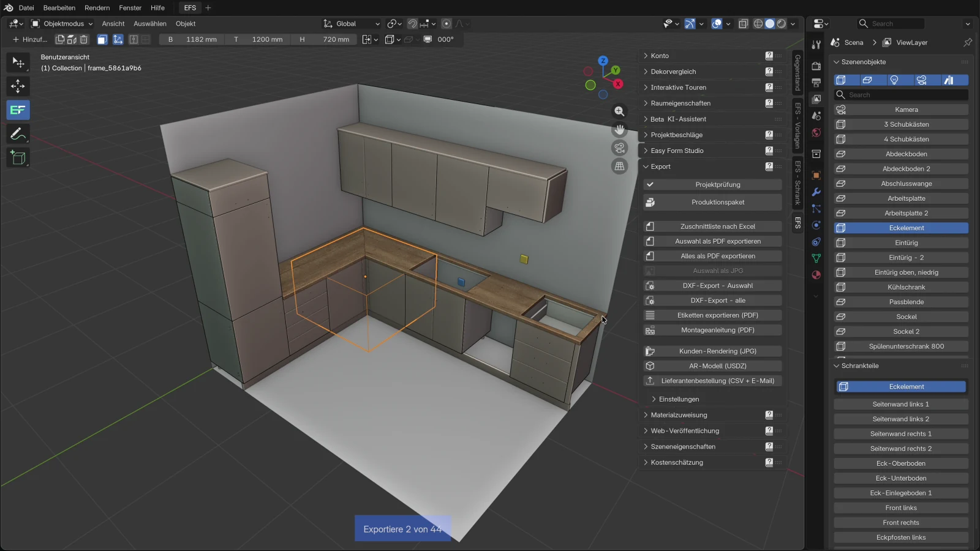The image size is (980, 551).
Task: Open the Auswählen menu in the viewport header
Action: [x=150, y=24]
